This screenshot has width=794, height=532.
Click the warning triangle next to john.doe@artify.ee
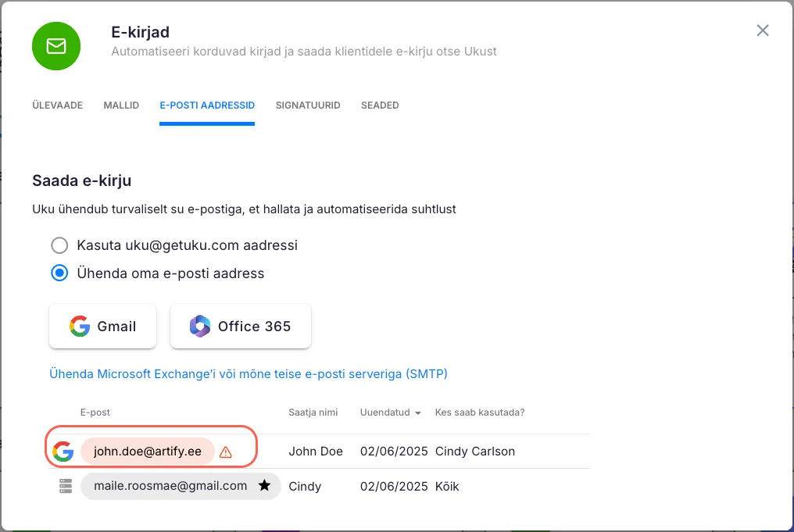(x=226, y=452)
